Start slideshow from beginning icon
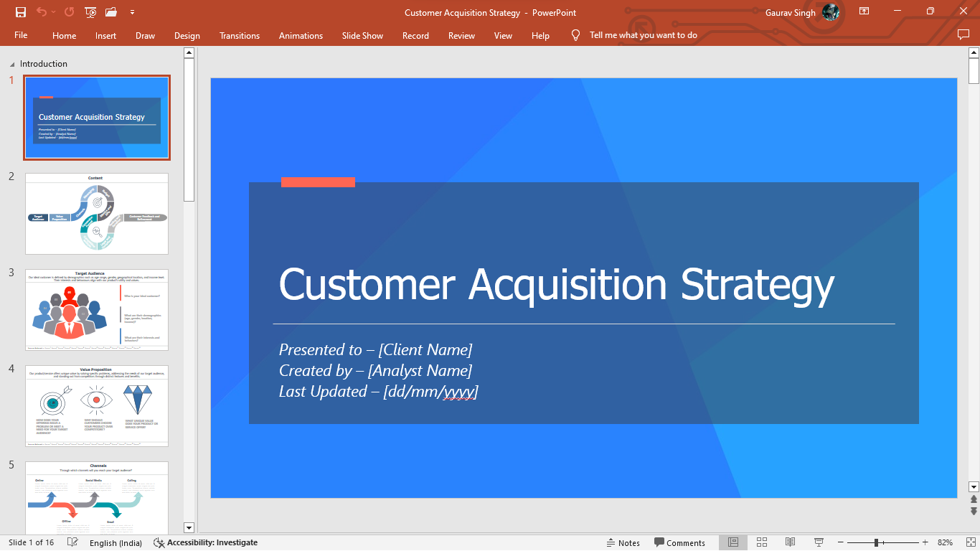 [90, 12]
